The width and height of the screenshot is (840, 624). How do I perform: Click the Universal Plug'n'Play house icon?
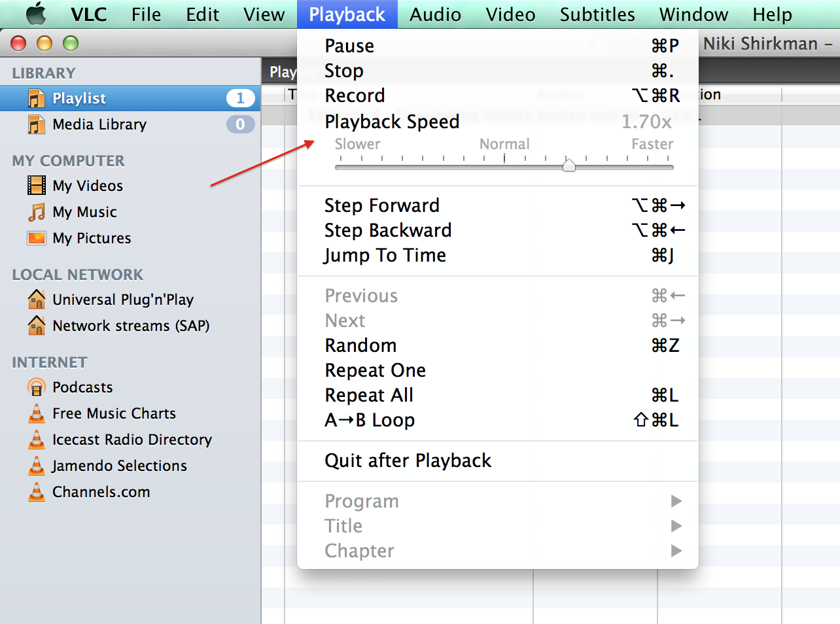pyautogui.click(x=37, y=300)
